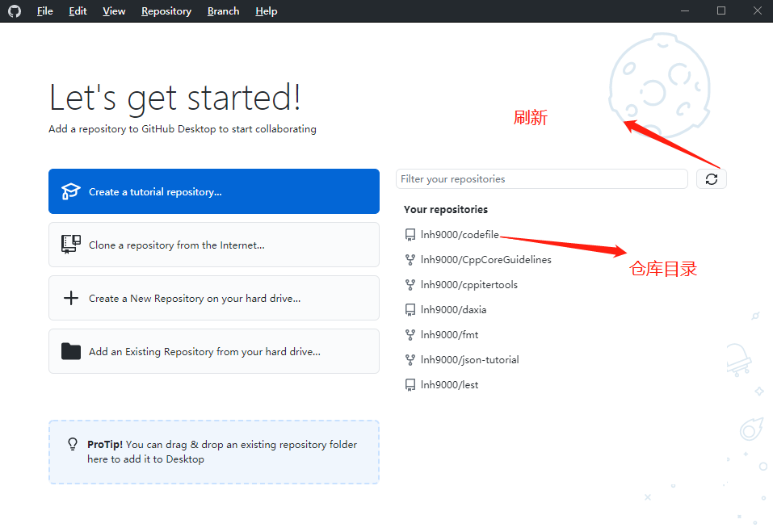Open the Repository menu

point(166,10)
